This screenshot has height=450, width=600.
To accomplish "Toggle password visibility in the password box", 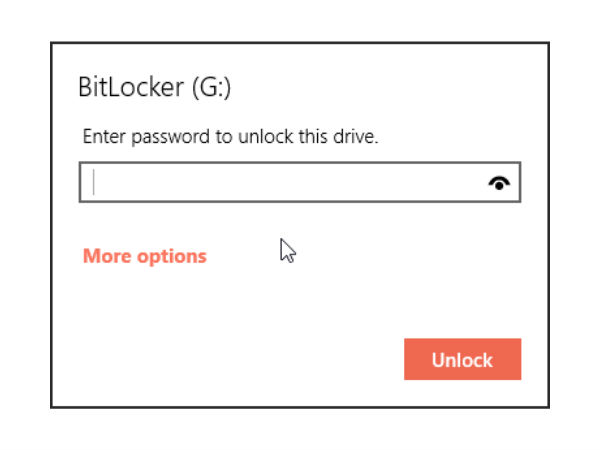I will click(499, 183).
